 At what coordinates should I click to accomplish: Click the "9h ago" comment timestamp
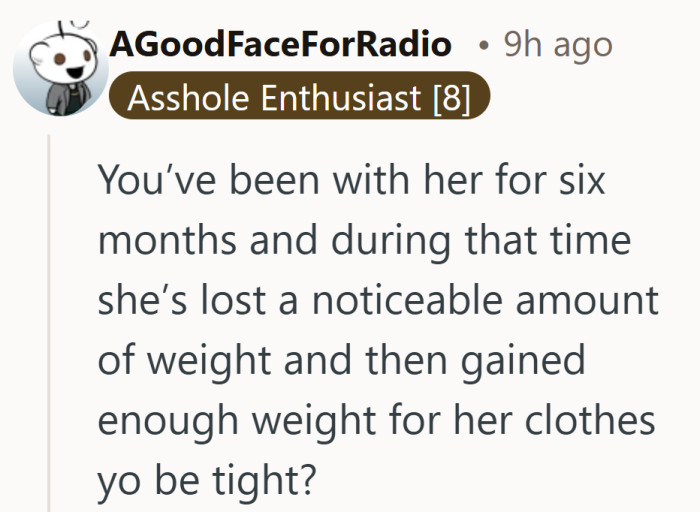tap(558, 44)
